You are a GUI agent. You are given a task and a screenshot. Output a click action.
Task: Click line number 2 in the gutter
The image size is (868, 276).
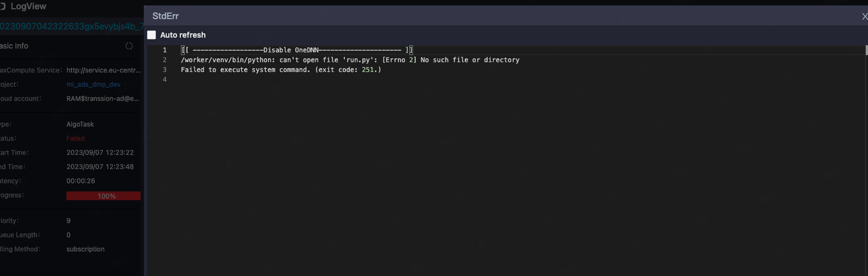coord(165,60)
